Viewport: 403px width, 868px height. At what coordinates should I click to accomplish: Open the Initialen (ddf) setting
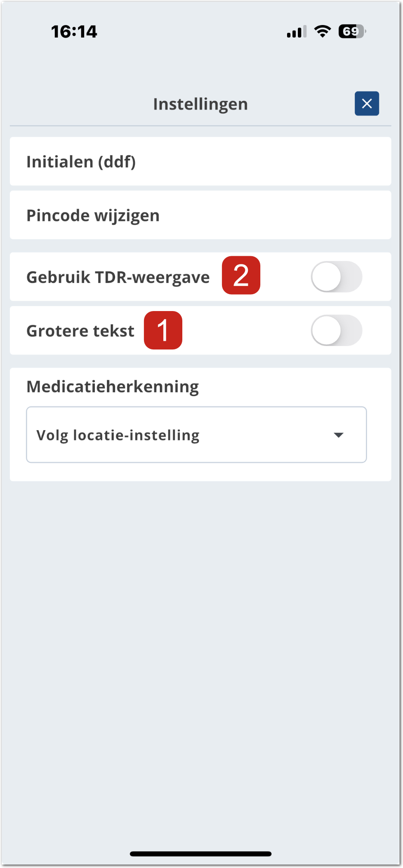click(x=200, y=161)
